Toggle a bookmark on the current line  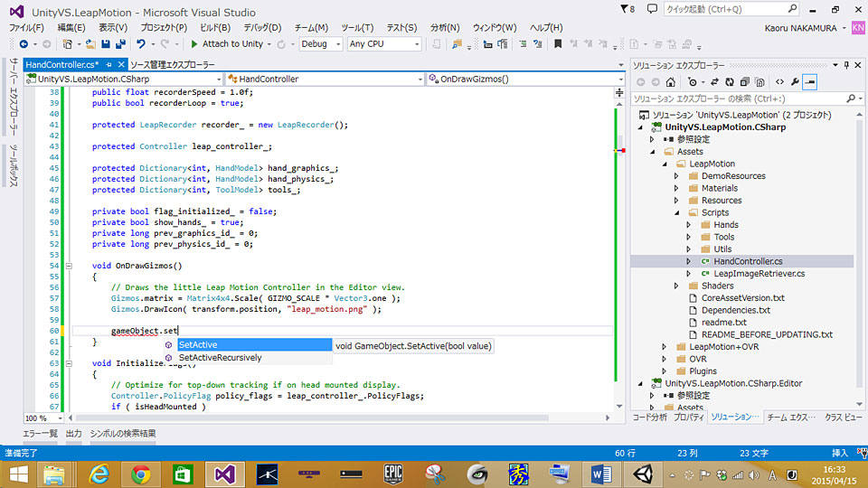coord(558,43)
